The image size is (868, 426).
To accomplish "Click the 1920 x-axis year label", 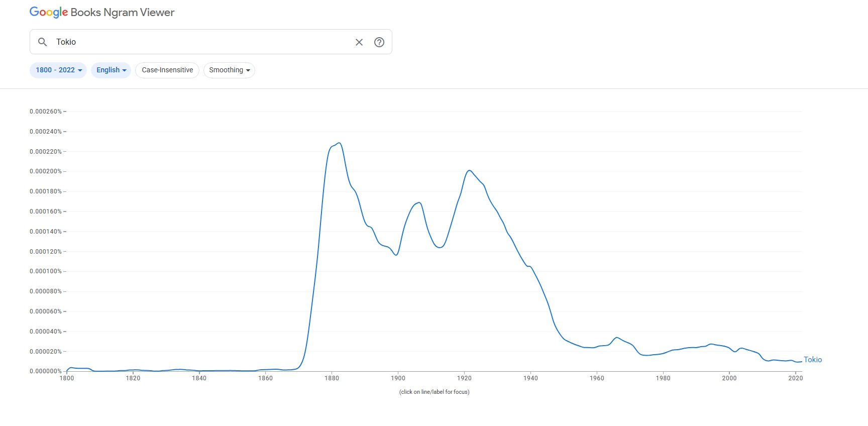I will point(465,378).
